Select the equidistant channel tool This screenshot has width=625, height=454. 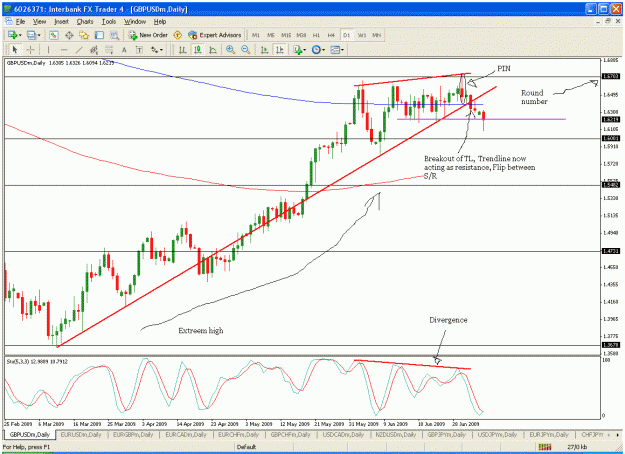(x=94, y=50)
